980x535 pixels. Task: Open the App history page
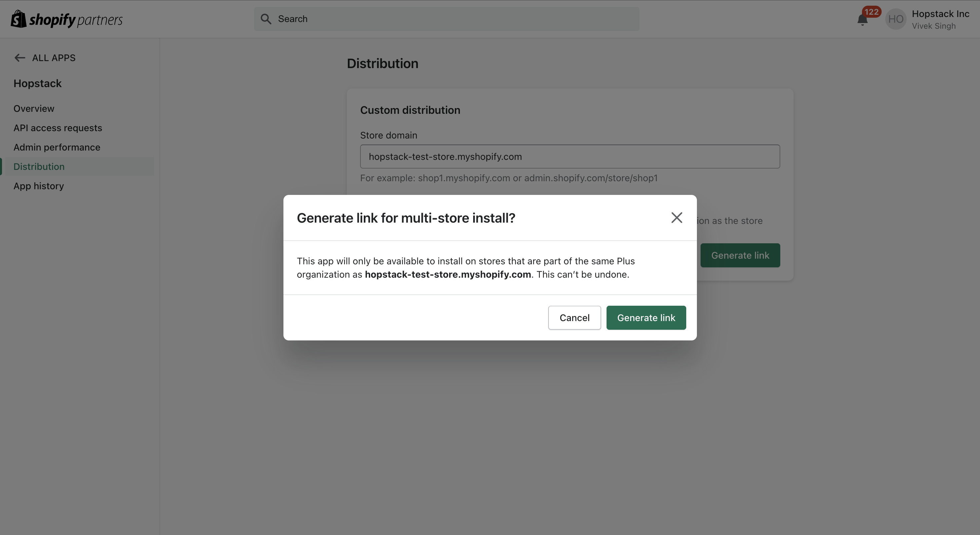coord(39,186)
